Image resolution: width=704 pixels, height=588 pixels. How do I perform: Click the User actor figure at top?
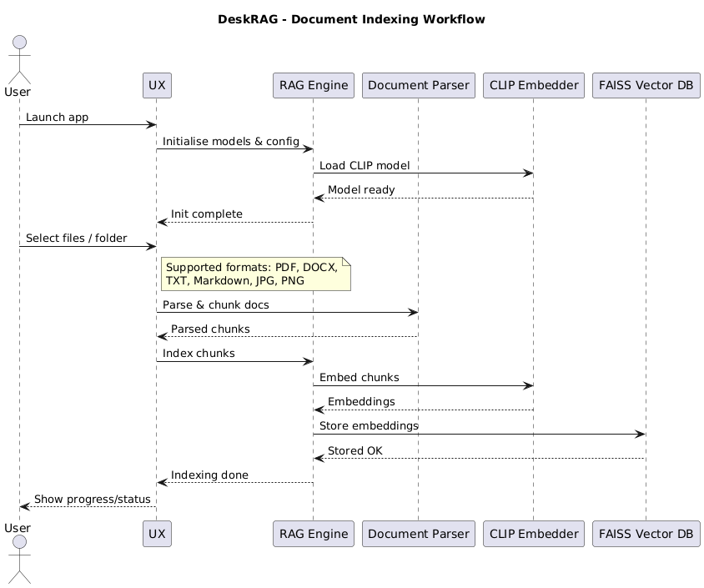(x=19, y=60)
